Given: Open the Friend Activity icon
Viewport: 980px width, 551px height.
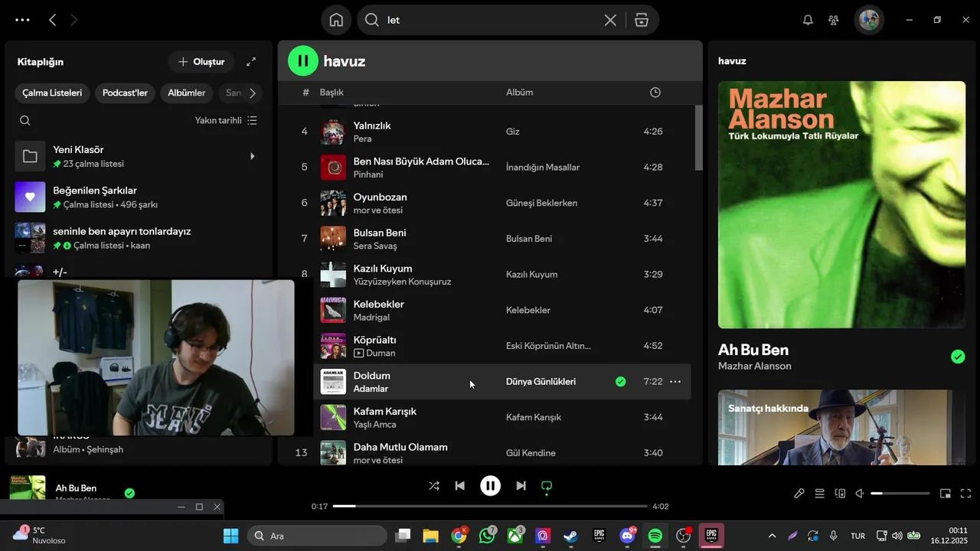Looking at the screenshot, I should (x=834, y=20).
